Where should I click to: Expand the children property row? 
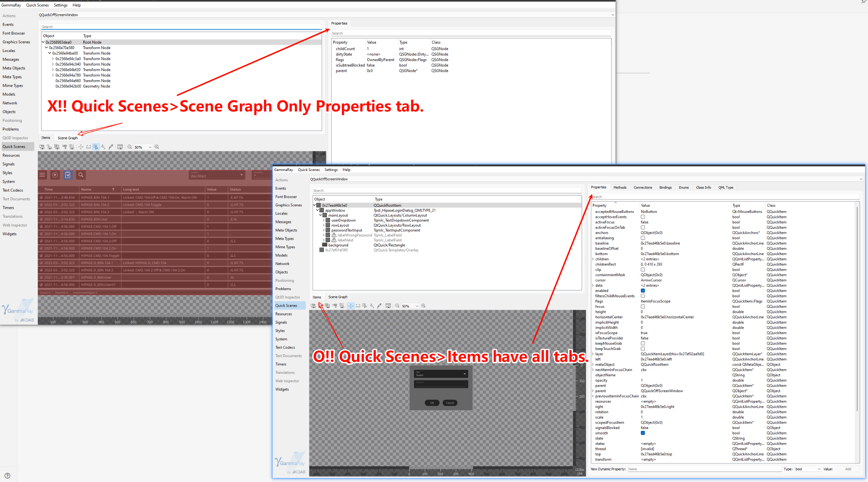593,259
